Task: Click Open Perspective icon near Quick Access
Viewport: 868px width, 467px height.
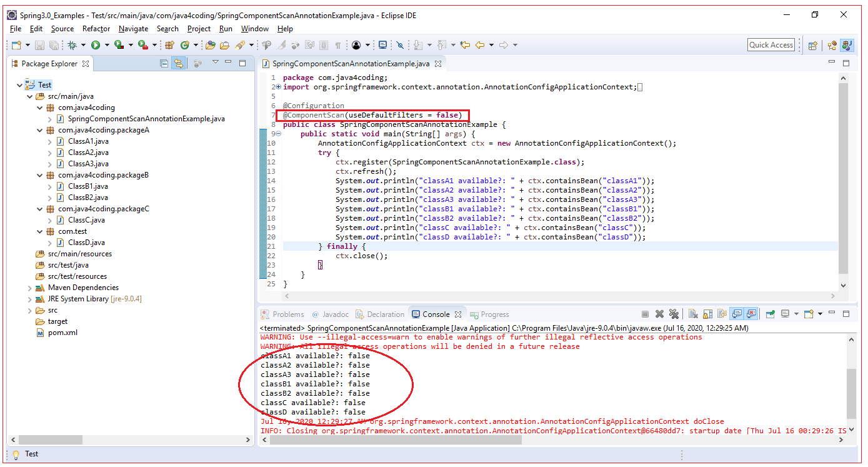Action: pyautogui.click(x=813, y=45)
